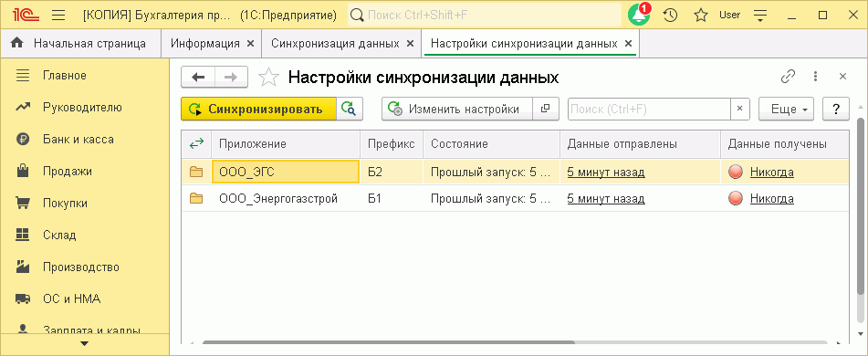Close the Настройки синхронизации данных tab

click(628, 43)
